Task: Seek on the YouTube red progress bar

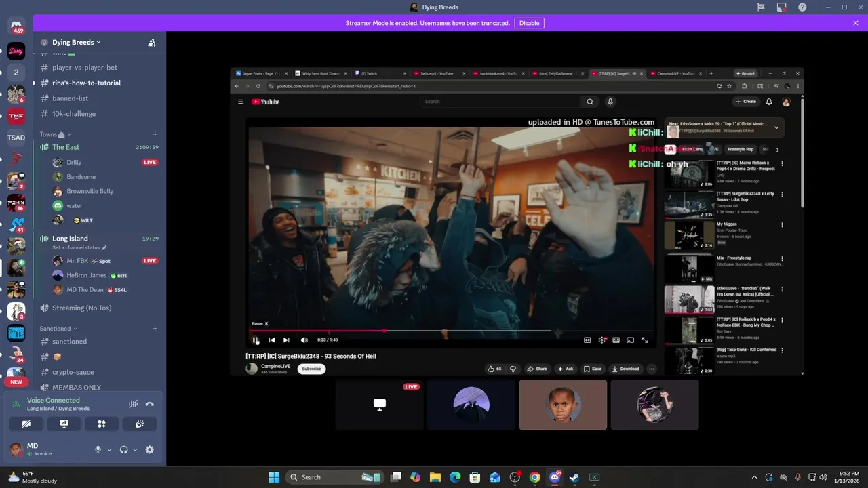Action: [317, 331]
